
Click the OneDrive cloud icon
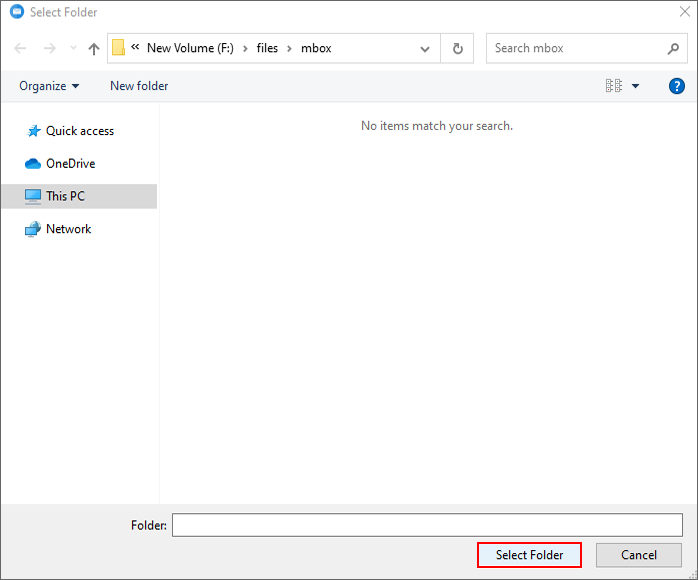click(x=33, y=164)
